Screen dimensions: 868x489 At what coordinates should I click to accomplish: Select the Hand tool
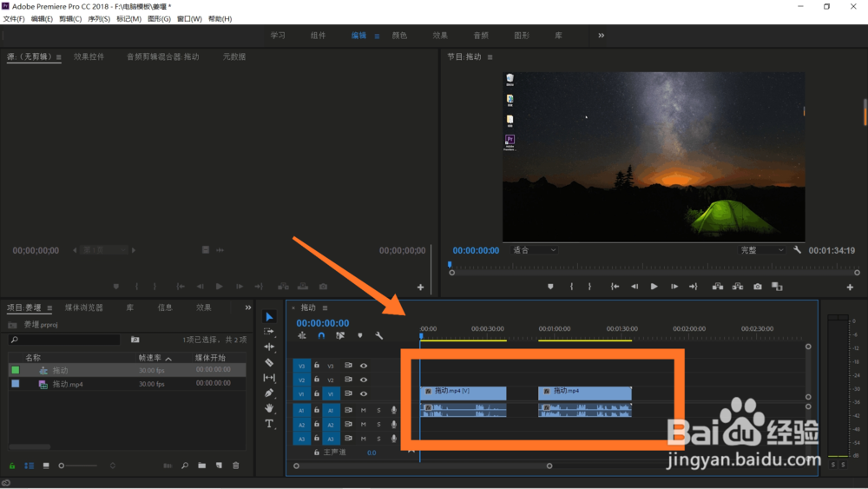tap(269, 408)
